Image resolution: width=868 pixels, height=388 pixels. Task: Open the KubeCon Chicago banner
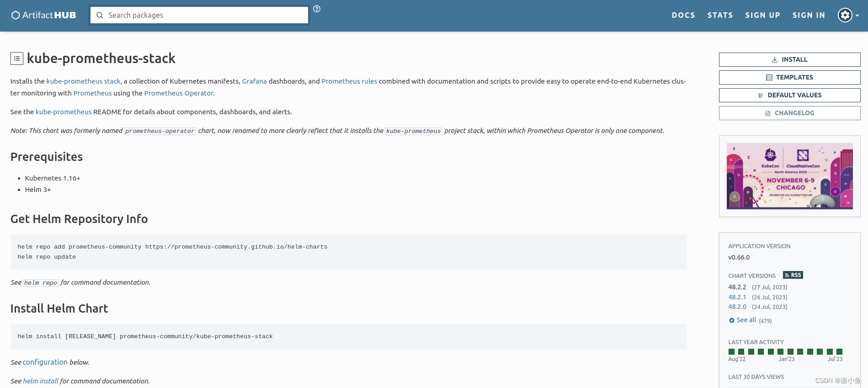point(789,176)
